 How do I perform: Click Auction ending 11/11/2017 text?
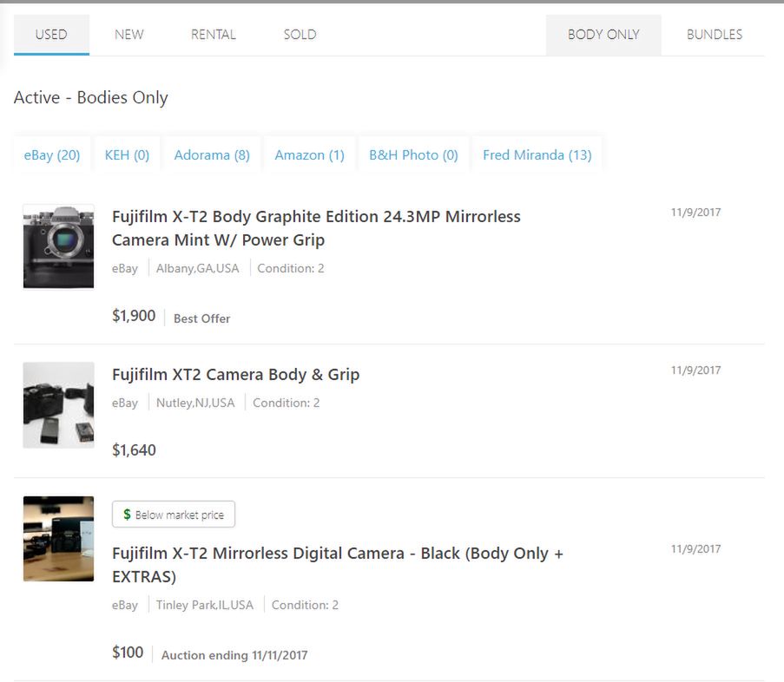tap(234, 655)
